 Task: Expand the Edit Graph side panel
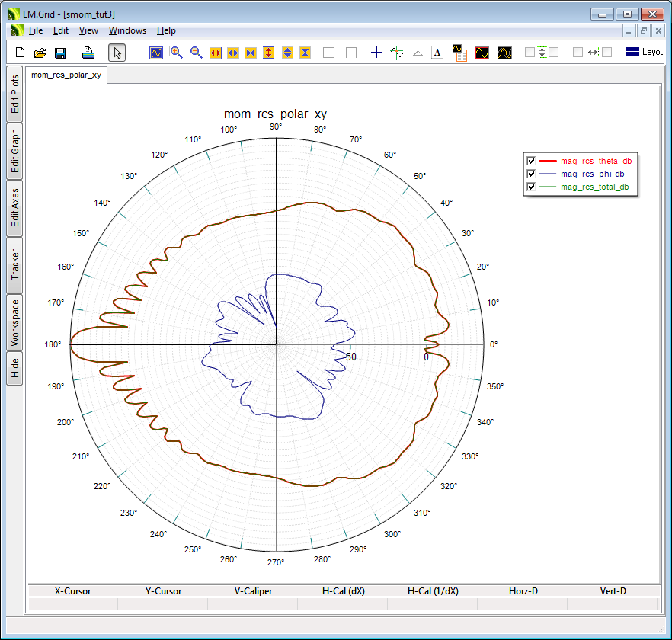pyautogui.click(x=14, y=151)
